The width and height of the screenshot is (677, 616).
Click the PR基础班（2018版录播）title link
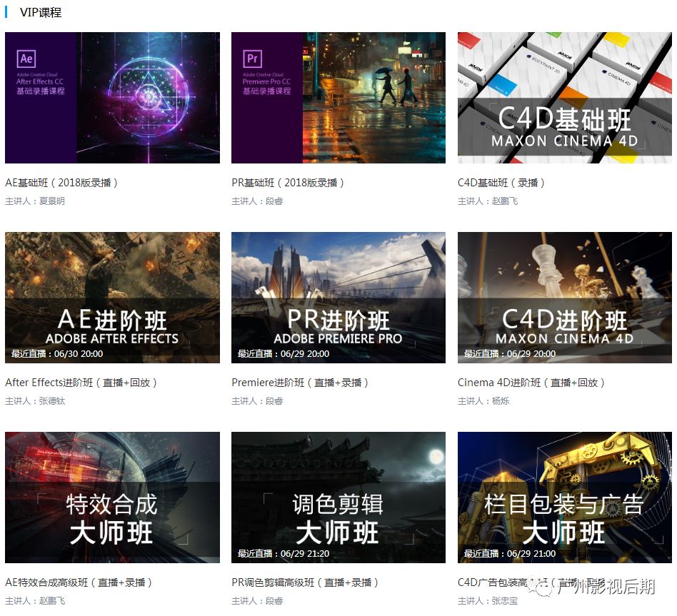point(288,183)
